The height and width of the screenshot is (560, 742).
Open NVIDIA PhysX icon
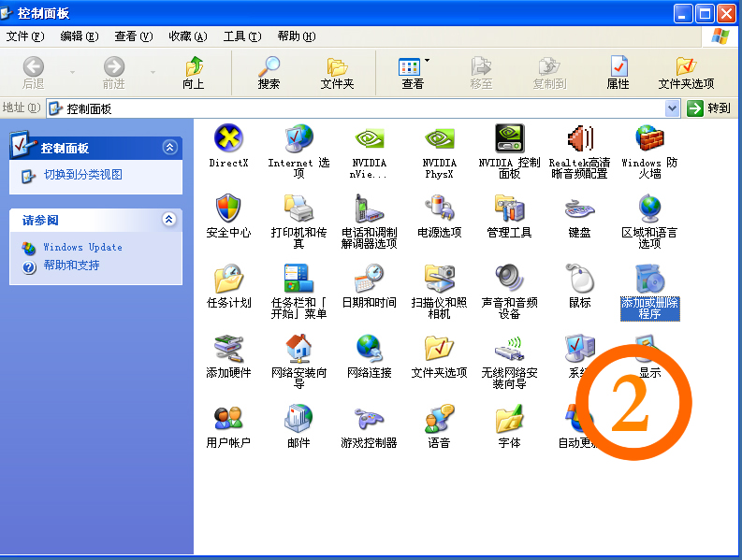tap(439, 139)
